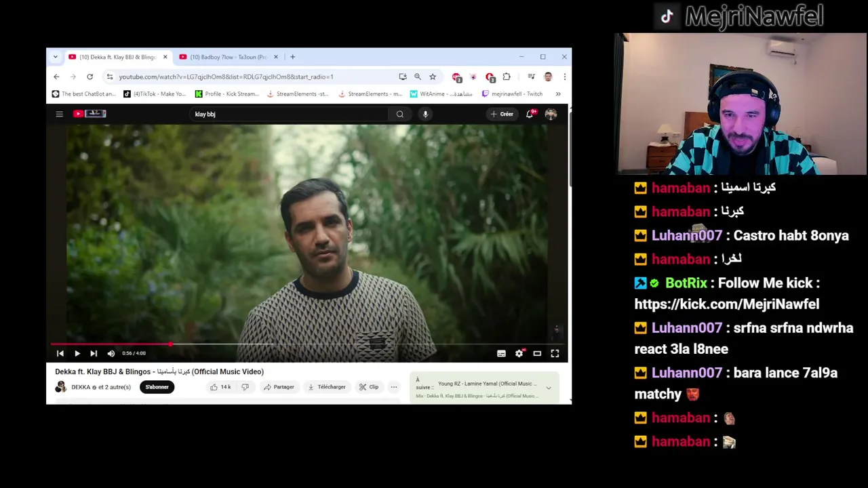Skip to the next video
This screenshot has height=488, width=868.
94,353
